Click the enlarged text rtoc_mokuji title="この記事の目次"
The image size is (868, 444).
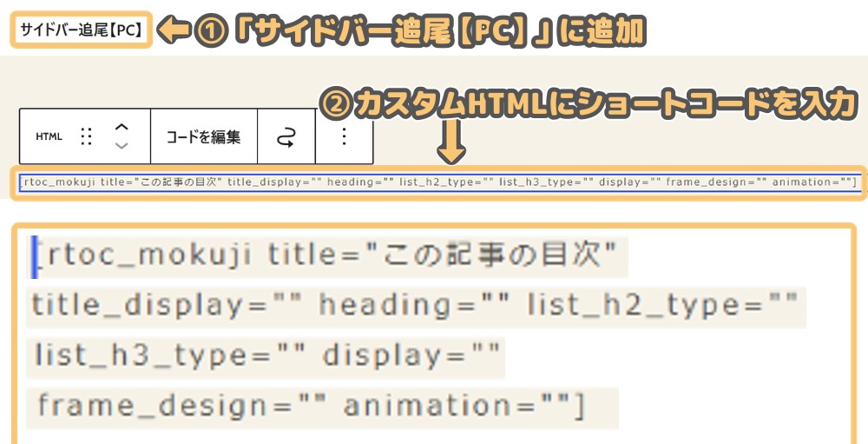(x=332, y=256)
